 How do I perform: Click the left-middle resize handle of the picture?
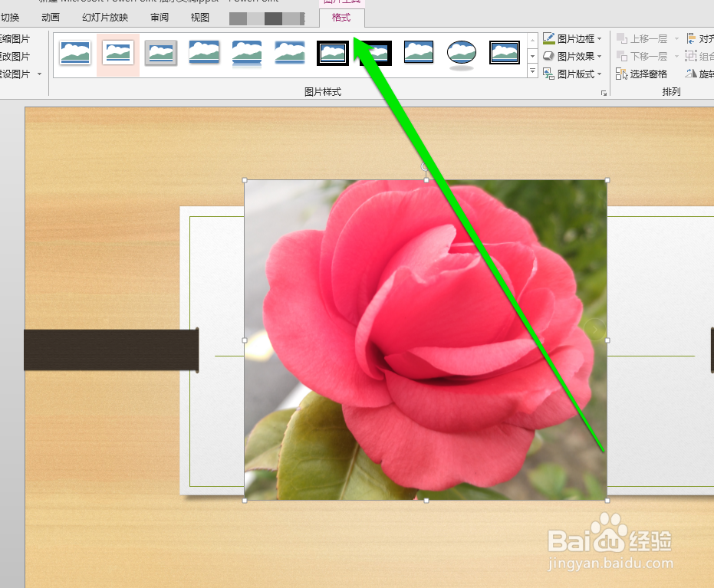click(x=245, y=340)
